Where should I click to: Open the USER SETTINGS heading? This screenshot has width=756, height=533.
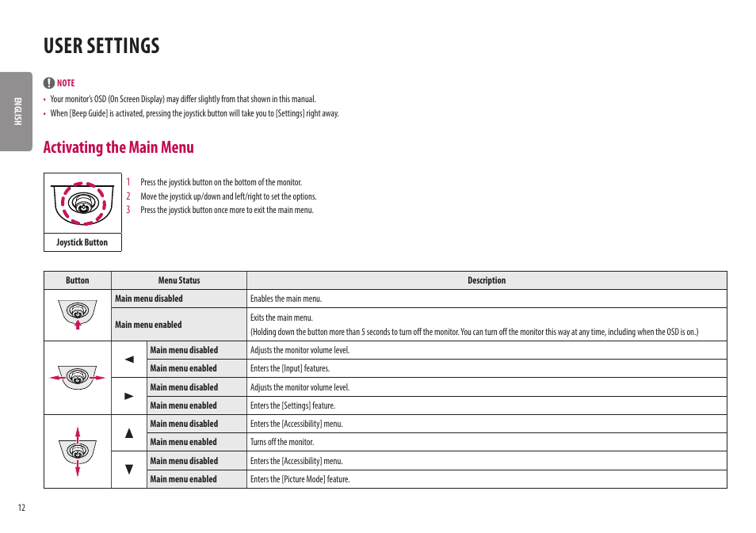(101, 46)
